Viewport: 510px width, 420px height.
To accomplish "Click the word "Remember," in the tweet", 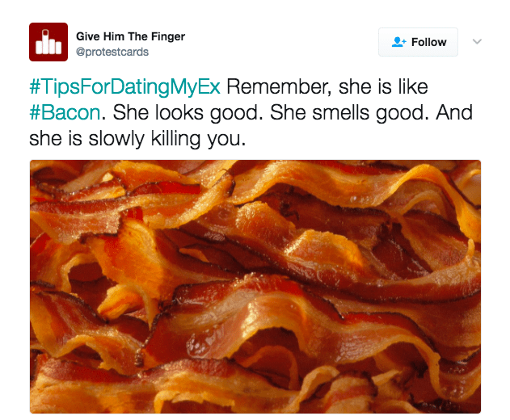I will [279, 86].
